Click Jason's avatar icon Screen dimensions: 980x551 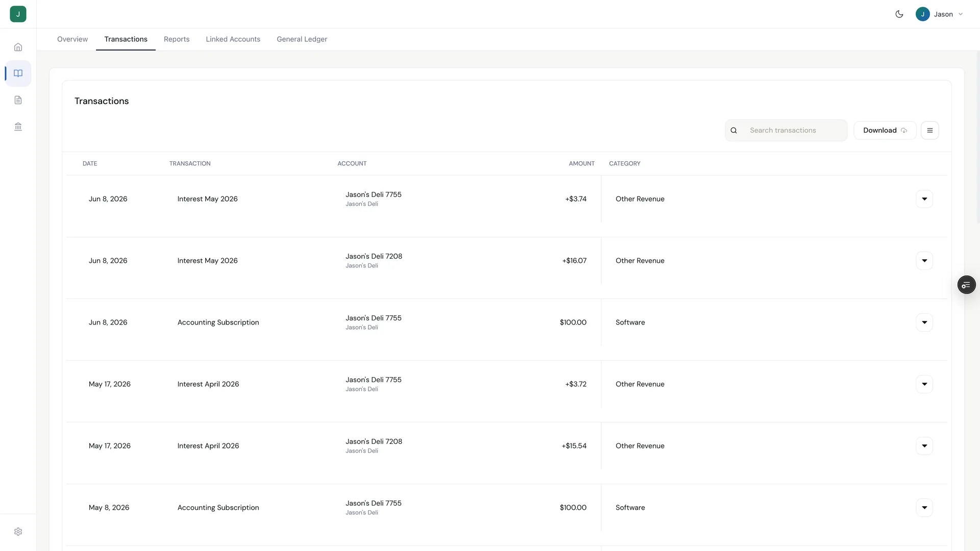pyautogui.click(x=922, y=14)
